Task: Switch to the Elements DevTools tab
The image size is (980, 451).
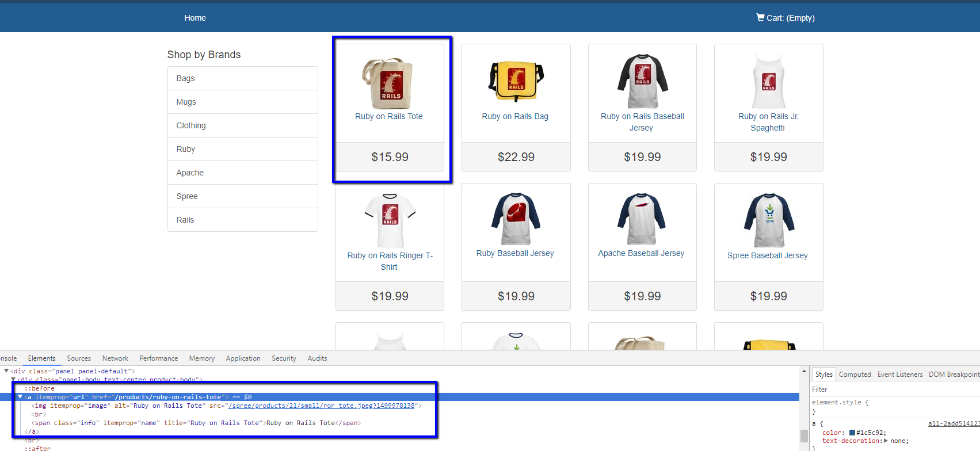Action: tap(42, 358)
